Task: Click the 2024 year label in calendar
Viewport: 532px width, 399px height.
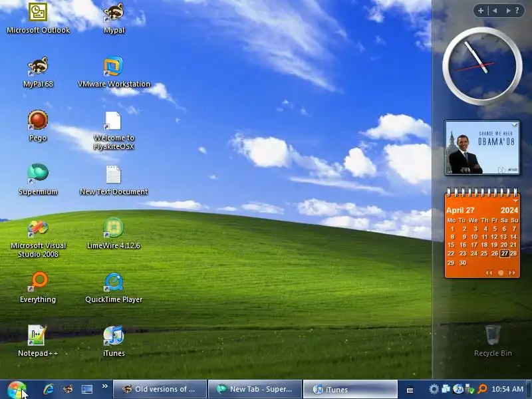Action: click(509, 210)
